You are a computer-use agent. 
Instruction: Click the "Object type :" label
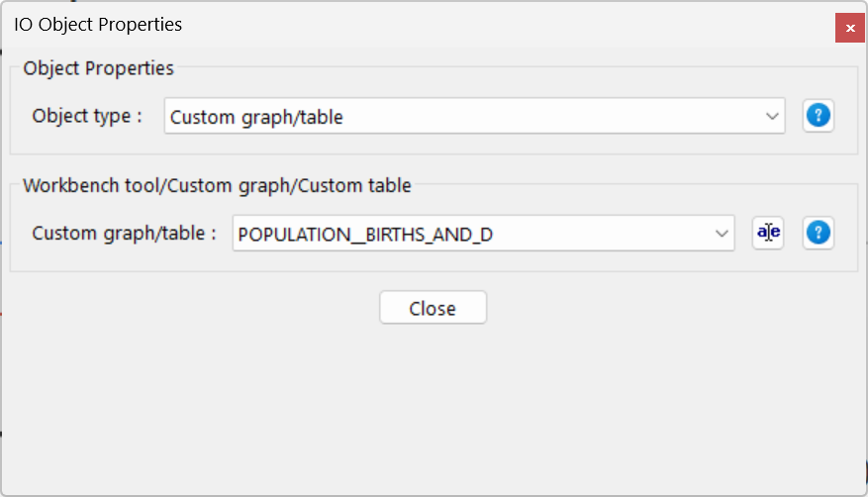click(x=87, y=116)
